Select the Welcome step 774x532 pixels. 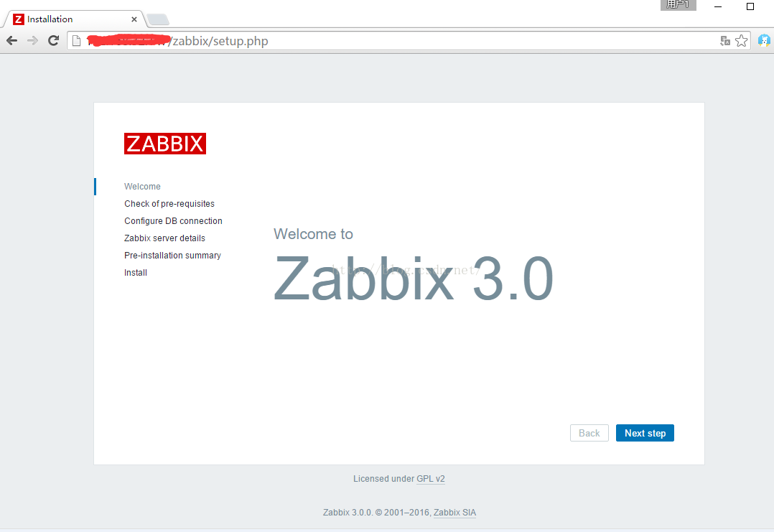point(142,187)
